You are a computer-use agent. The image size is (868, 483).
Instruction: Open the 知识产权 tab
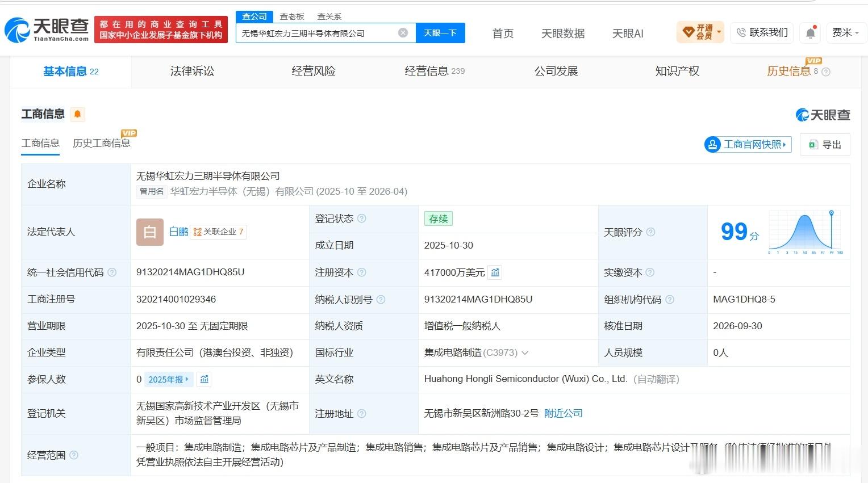[x=677, y=72]
